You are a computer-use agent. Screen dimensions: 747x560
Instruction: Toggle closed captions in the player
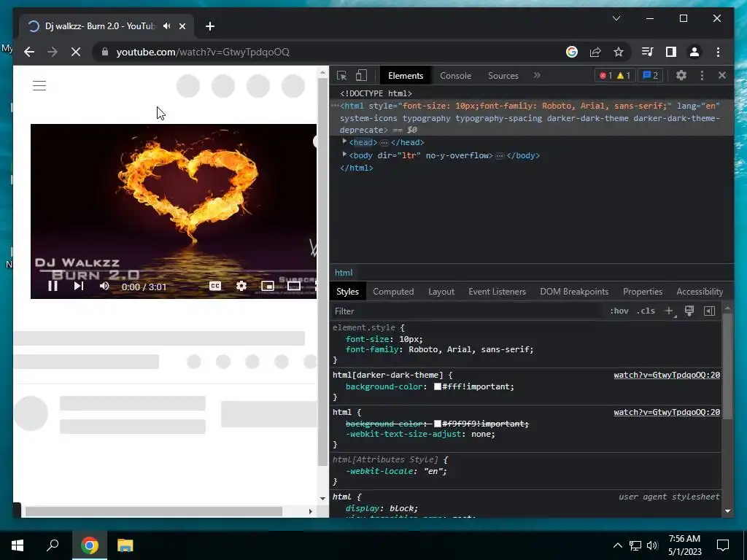[x=215, y=286]
